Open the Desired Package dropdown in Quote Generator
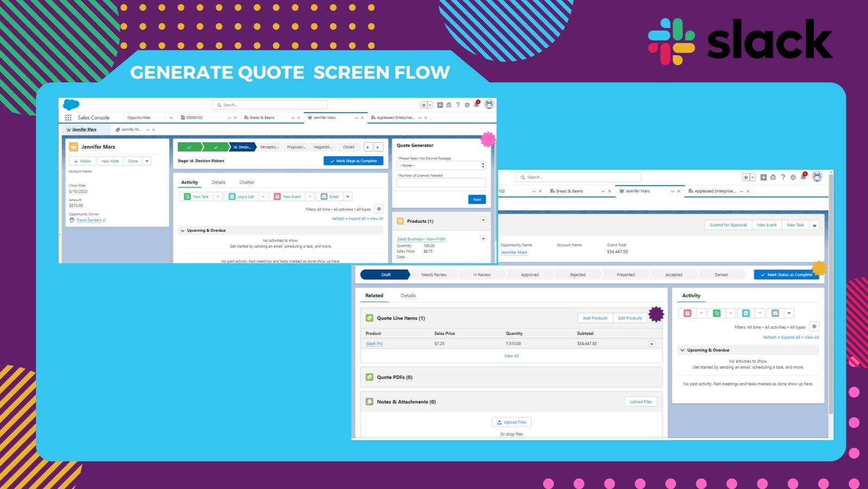 [x=441, y=165]
